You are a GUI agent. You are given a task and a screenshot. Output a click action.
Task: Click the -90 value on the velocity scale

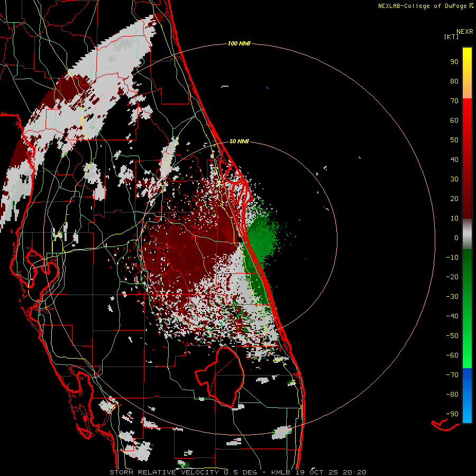pyautogui.click(x=452, y=414)
